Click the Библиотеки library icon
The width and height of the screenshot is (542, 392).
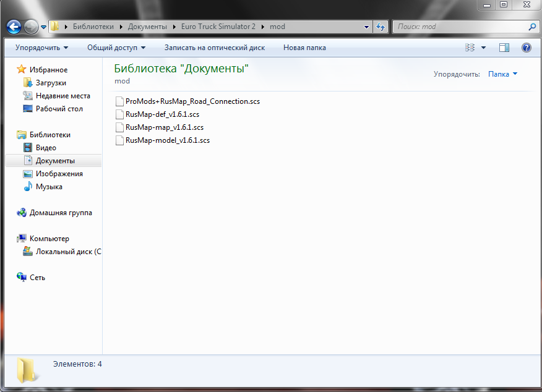coord(22,134)
